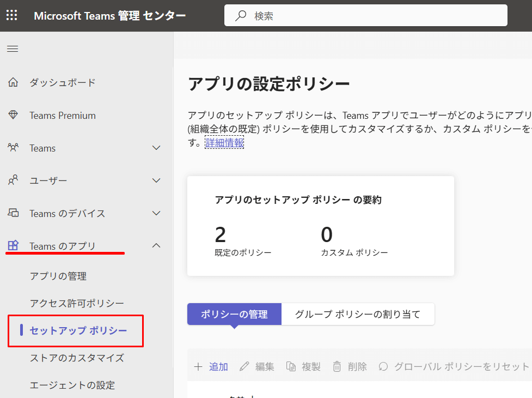This screenshot has width=532, height=398.
Task: Click the 追加 add policy button
Action: tap(211, 366)
